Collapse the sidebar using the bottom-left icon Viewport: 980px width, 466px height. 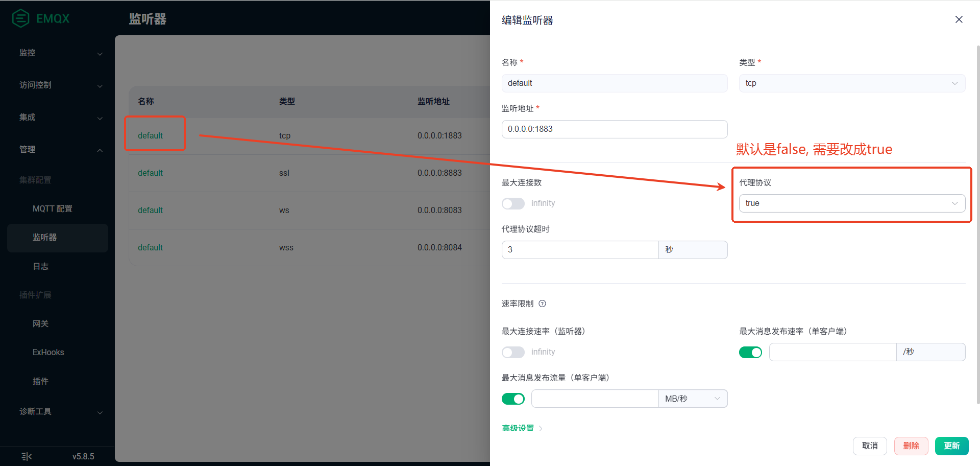coord(27,456)
